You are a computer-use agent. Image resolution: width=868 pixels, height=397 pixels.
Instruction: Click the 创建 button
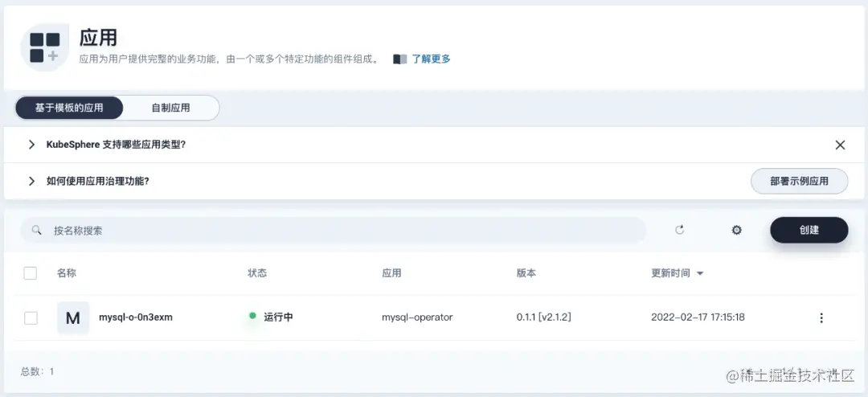(809, 230)
